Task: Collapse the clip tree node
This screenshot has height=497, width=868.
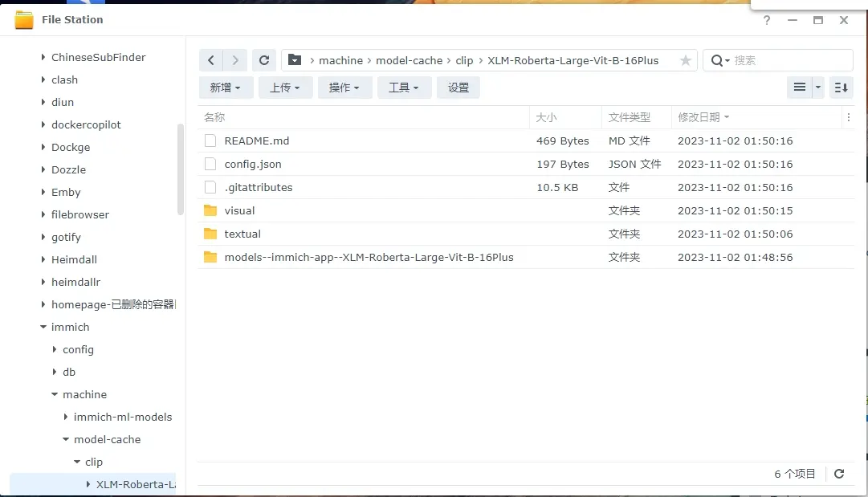Action: [x=77, y=462]
